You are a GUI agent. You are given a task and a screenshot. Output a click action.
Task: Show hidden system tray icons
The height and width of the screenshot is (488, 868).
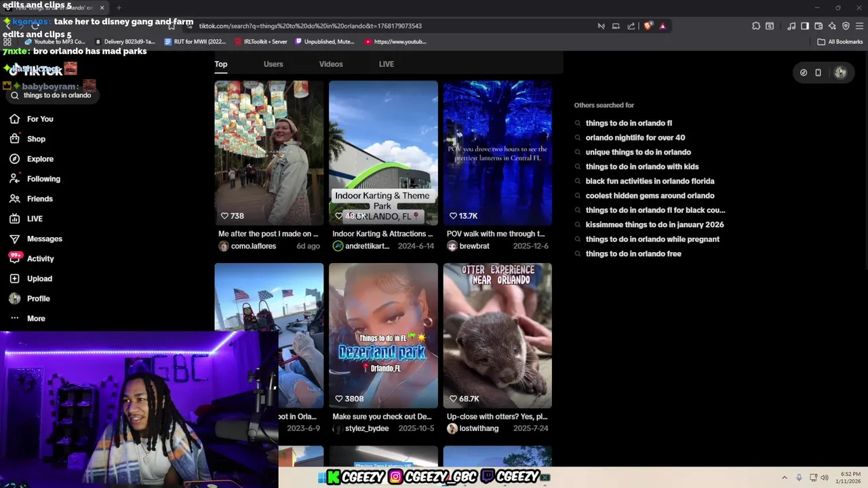[785, 478]
